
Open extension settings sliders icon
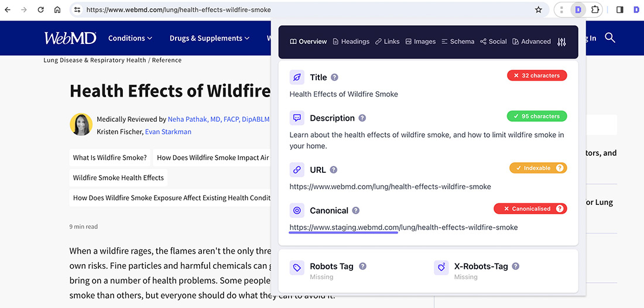pos(562,42)
